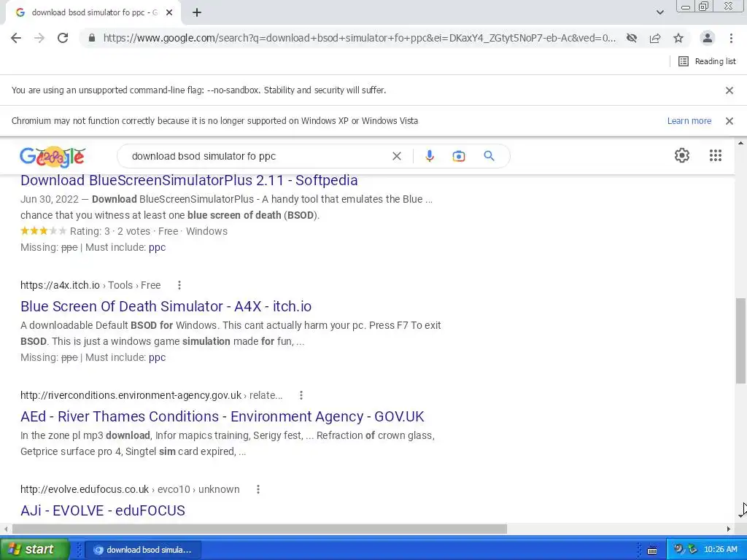Image resolution: width=747 pixels, height=560 pixels.
Task: Open Download BlueScreenSimulatorPlus 2.11 Softpedia result
Action: [189, 181]
